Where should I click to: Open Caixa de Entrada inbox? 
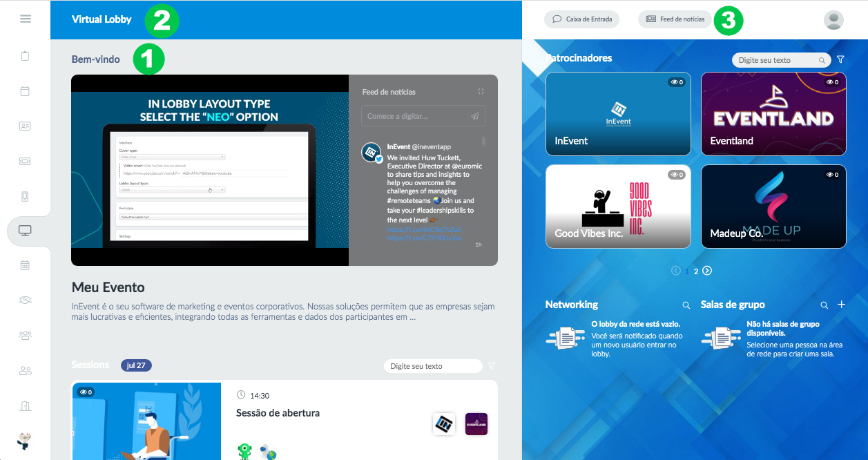[581, 19]
